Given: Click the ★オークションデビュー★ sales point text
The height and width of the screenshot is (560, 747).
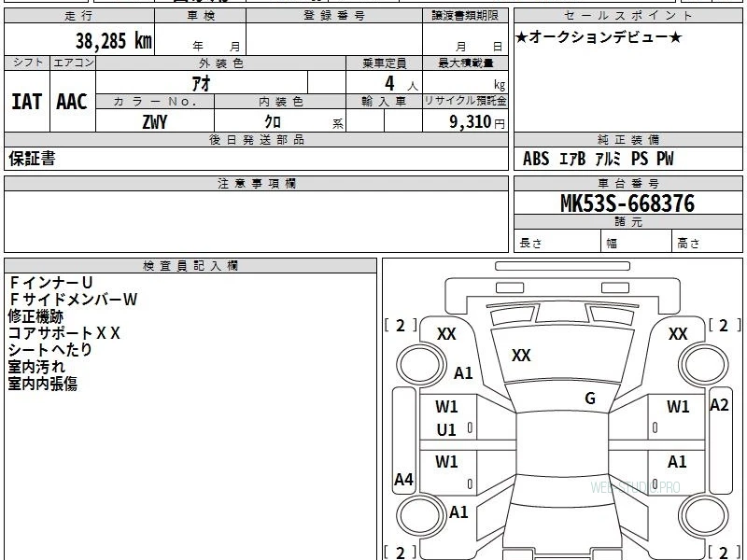Looking at the screenshot, I should (x=599, y=37).
